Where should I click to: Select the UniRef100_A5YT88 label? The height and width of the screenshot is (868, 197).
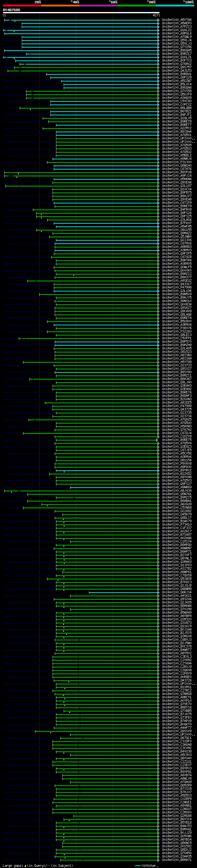[177, 362]
